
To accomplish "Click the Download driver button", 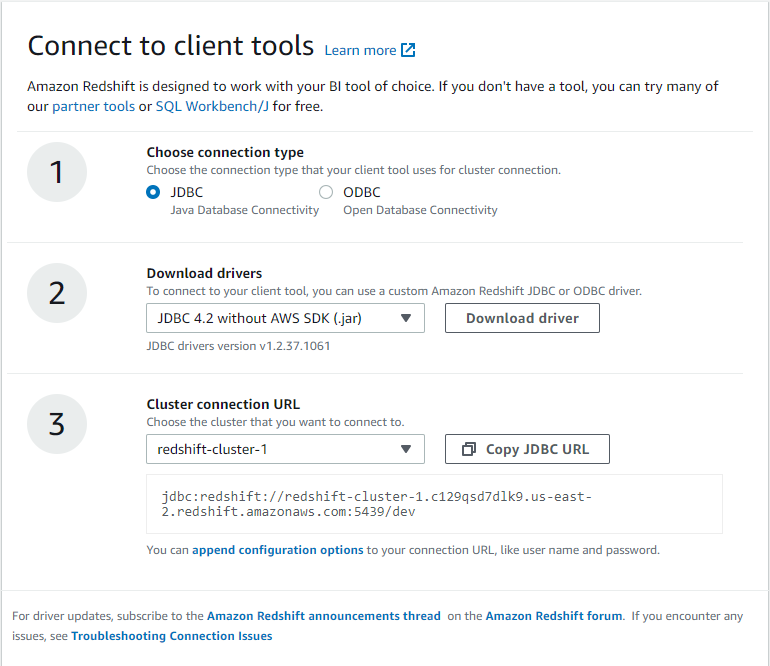I will (522, 318).
